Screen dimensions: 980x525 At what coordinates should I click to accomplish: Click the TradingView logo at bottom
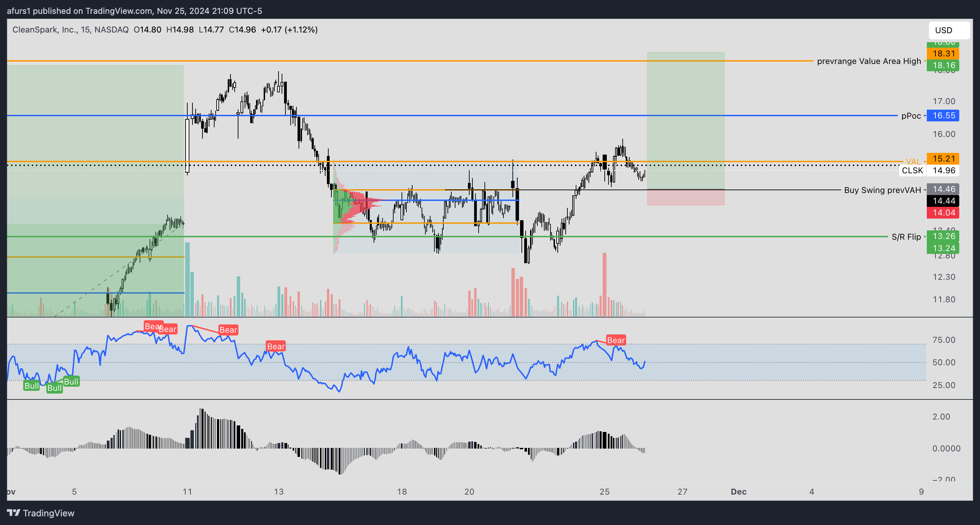tap(41, 513)
